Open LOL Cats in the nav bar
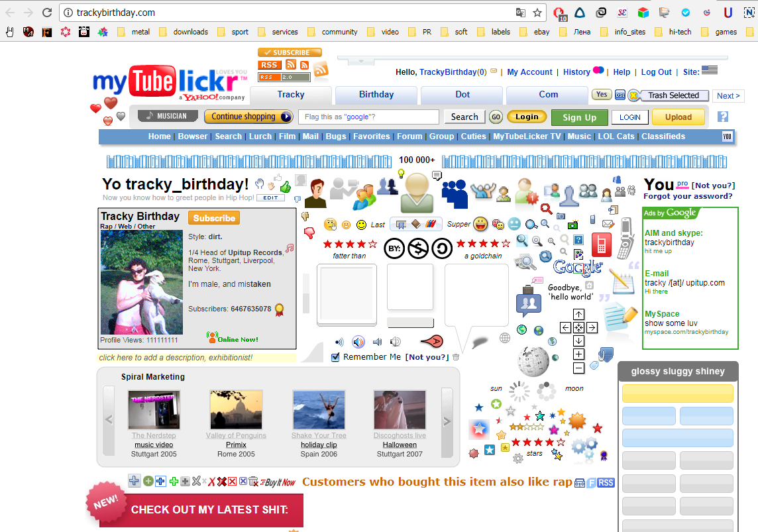This screenshot has width=758, height=532. (x=616, y=136)
